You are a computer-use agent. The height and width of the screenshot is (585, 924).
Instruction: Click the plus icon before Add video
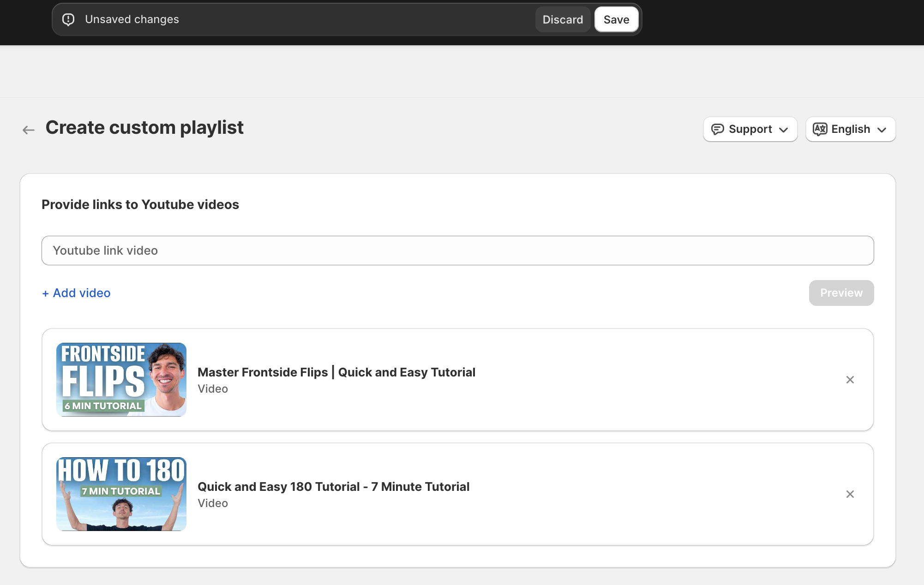pos(45,293)
